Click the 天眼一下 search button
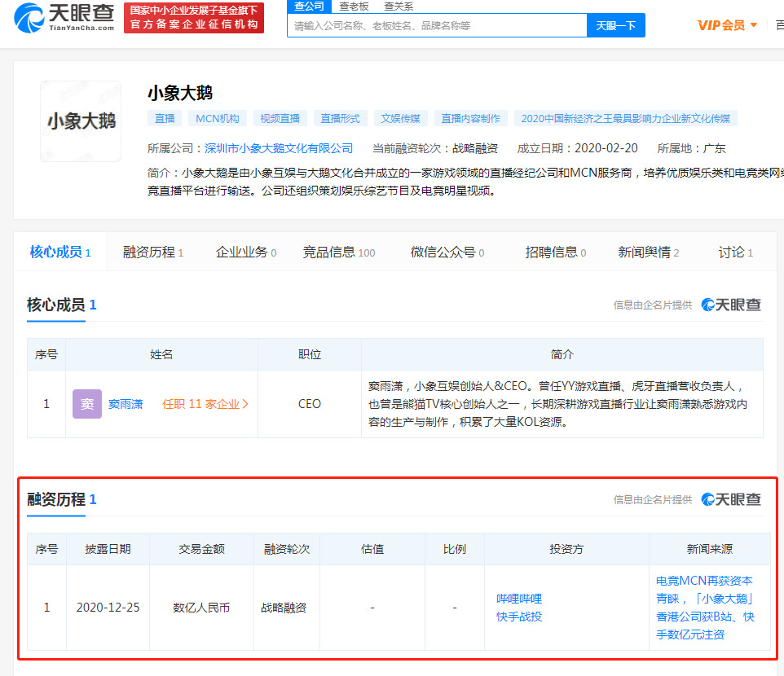Viewport: 784px width, 676px height. point(616,25)
